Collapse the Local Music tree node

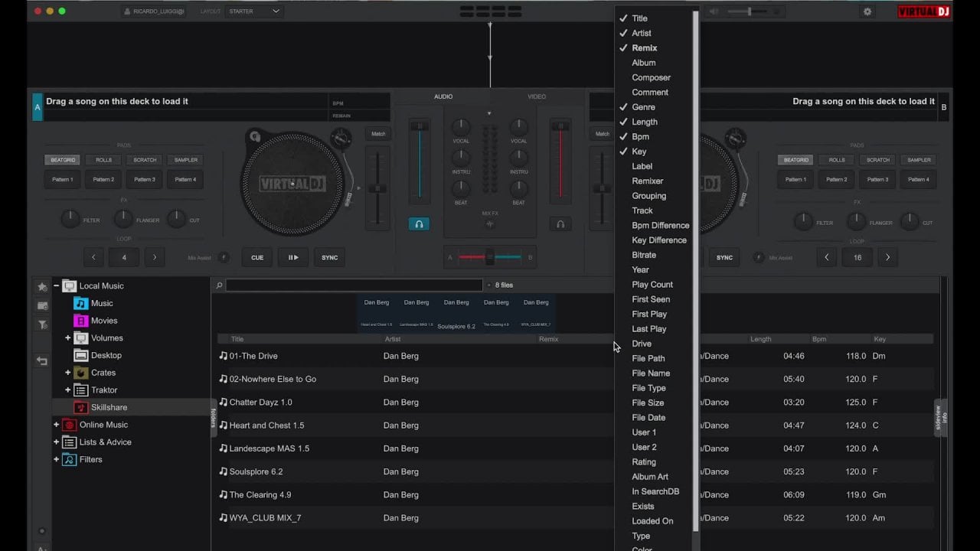(x=56, y=286)
